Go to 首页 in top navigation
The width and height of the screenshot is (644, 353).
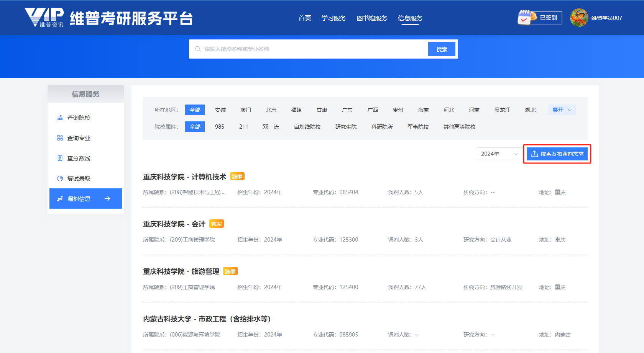(305, 18)
